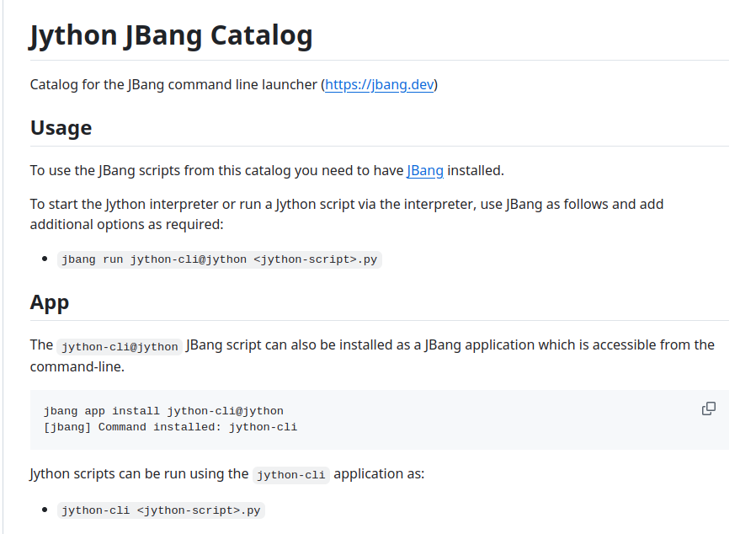Image resolution: width=756 pixels, height=534 pixels.
Task: Click the '[jbang] Command installed: jython-cli' output line
Action: click(x=170, y=427)
